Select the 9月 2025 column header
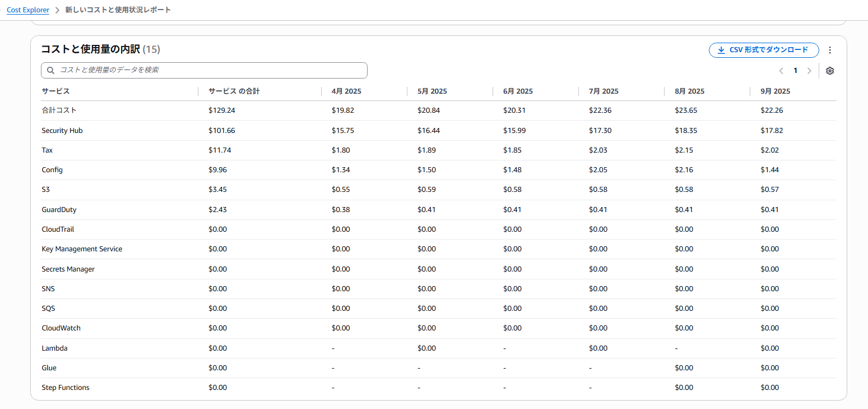 coord(775,91)
